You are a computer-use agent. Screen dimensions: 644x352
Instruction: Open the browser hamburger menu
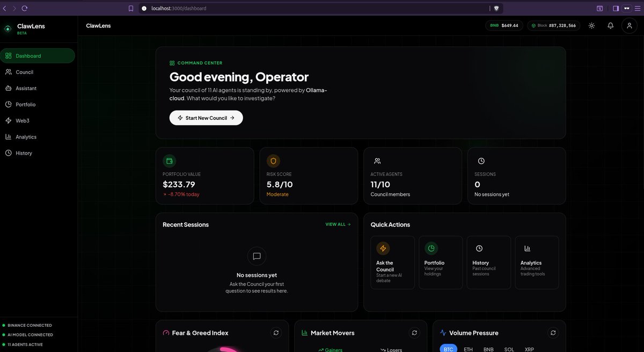pos(639,8)
